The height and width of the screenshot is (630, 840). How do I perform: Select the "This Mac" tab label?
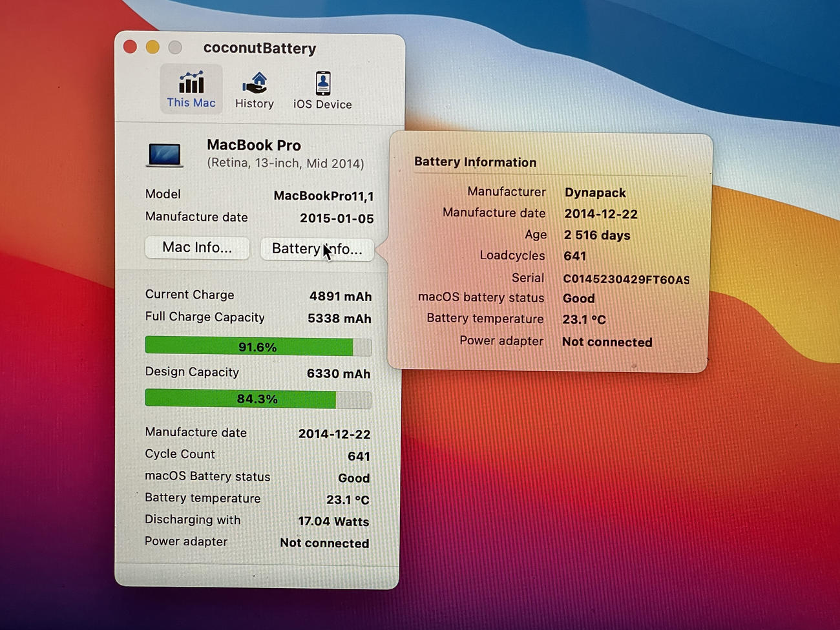[191, 103]
